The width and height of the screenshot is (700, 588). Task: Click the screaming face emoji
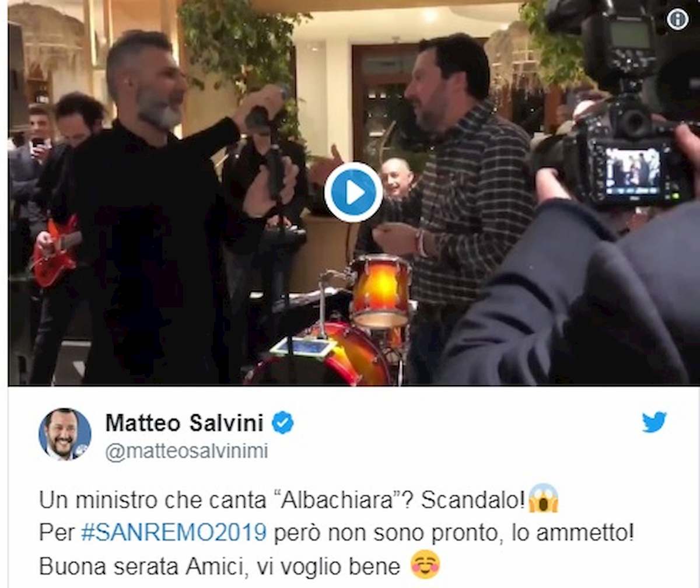[x=543, y=499]
